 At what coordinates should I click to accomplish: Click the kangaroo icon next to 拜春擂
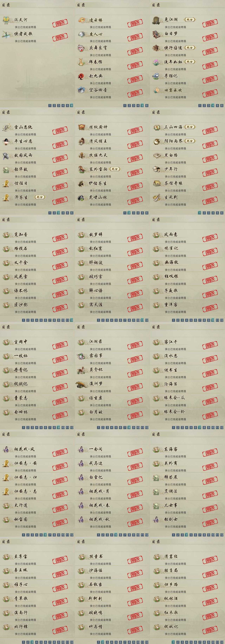tap(82, 62)
